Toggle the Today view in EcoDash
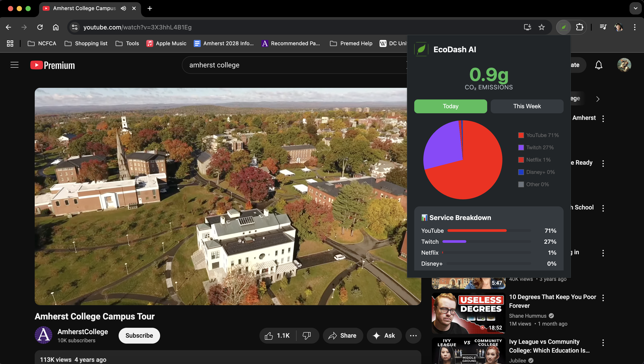This screenshot has width=644, height=364. point(450,106)
